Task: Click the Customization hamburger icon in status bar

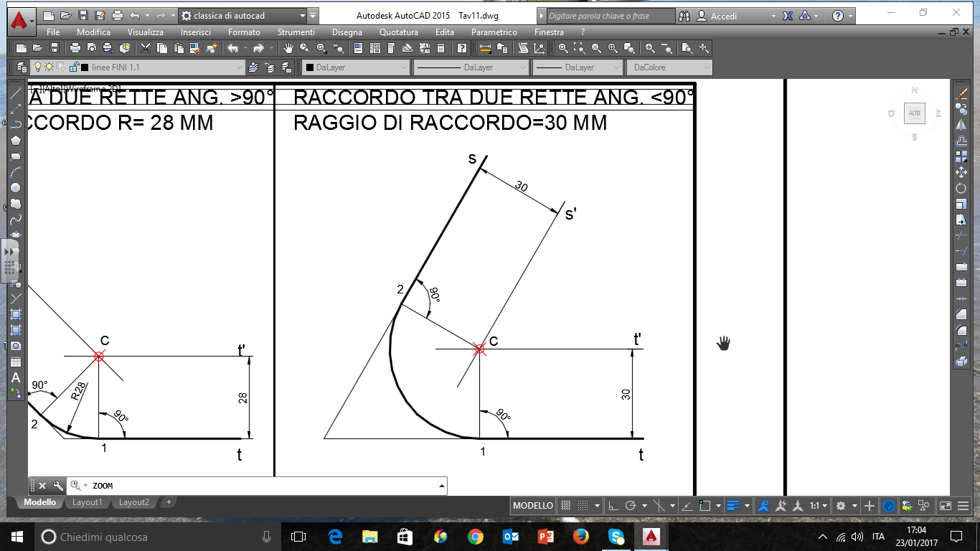Action: (963, 506)
